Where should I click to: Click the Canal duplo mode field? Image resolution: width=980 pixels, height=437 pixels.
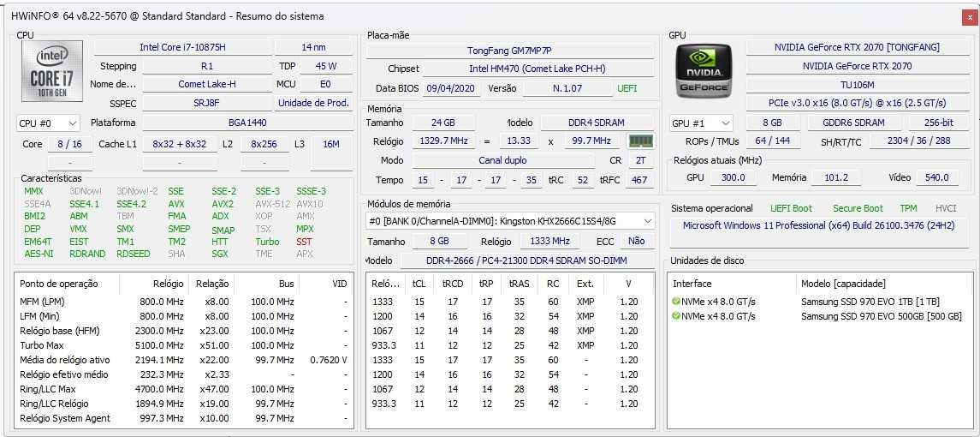[x=503, y=161]
